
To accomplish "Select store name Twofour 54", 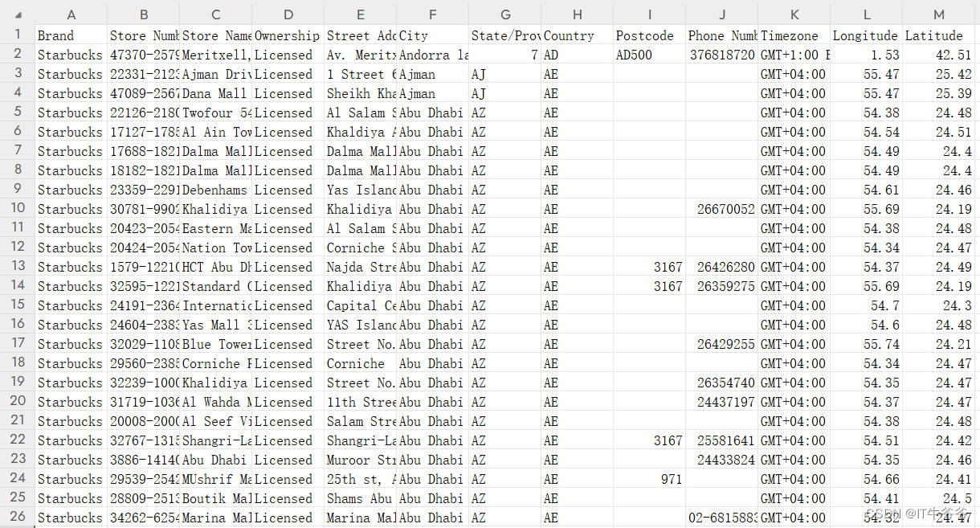I will tap(215, 113).
